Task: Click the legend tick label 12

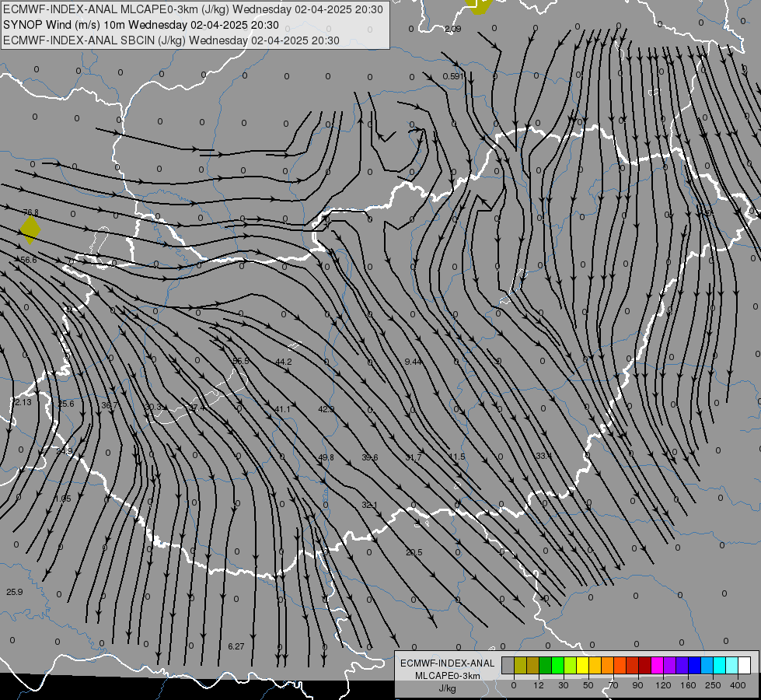Action: click(x=539, y=685)
